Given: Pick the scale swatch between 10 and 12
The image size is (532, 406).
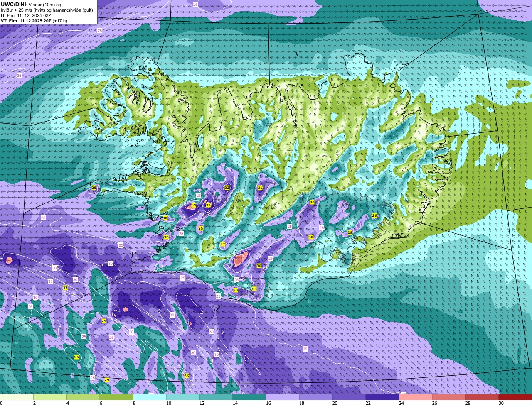Looking at the screenshot, I should click(x=183, y=397).
